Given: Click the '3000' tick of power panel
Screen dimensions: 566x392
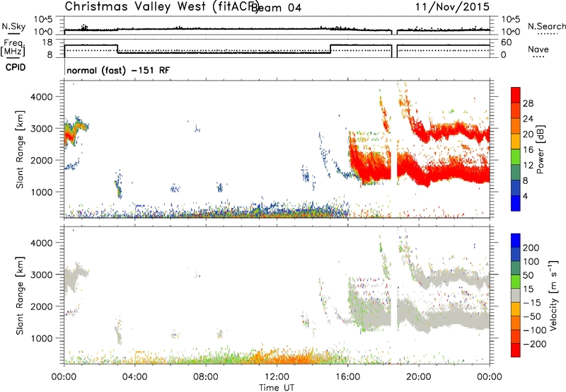Looking at the screenshot, I should click(41, 129).
